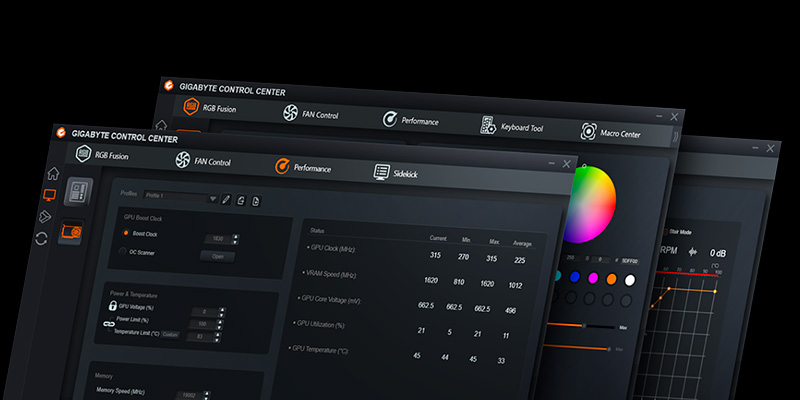This screenshot has height=400, width=800.
Task: Open the Sidekick tab
Action: (395, 172)
